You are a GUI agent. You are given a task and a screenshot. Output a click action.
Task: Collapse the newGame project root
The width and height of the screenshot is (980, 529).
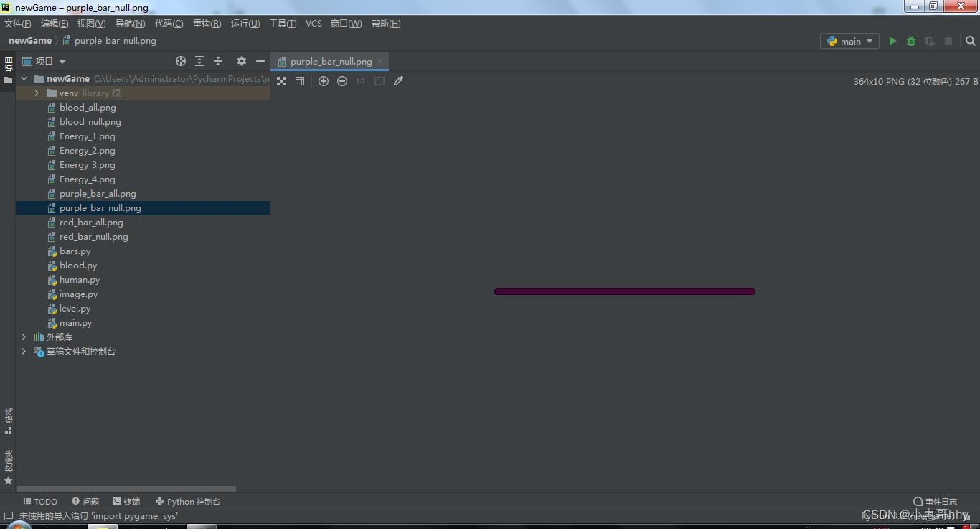pyautogui.click(x=24, y=79)
